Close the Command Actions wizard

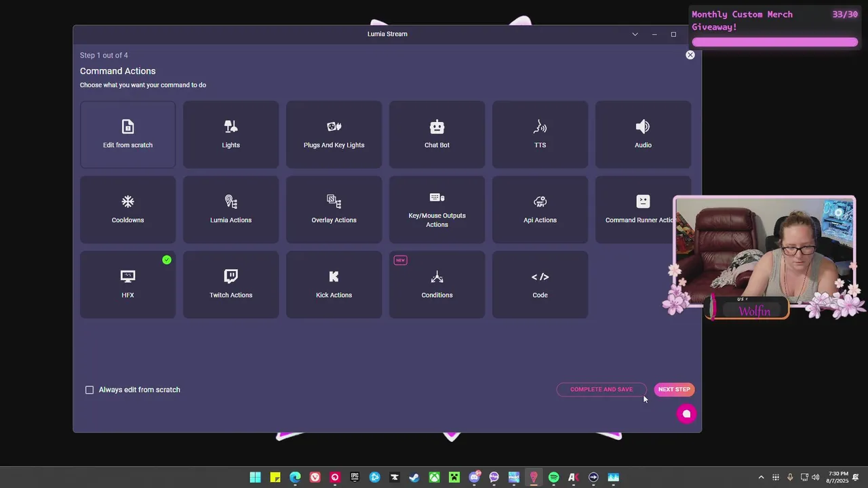690,55
